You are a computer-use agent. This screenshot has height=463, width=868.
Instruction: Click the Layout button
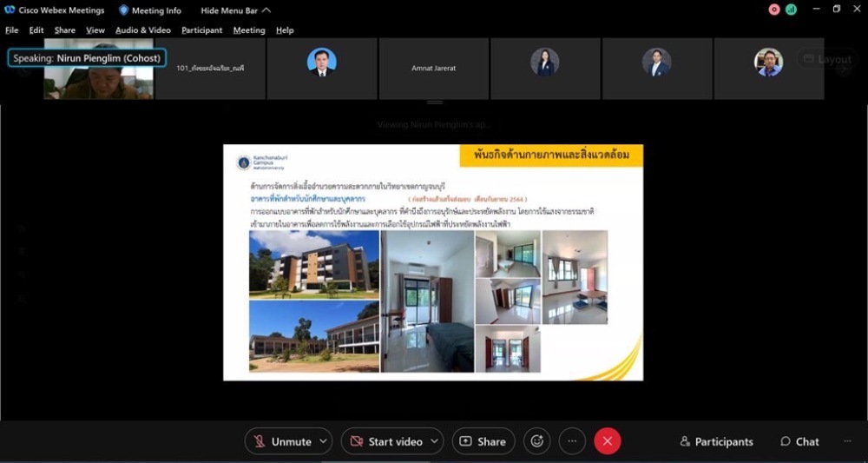tap(826, 59)
